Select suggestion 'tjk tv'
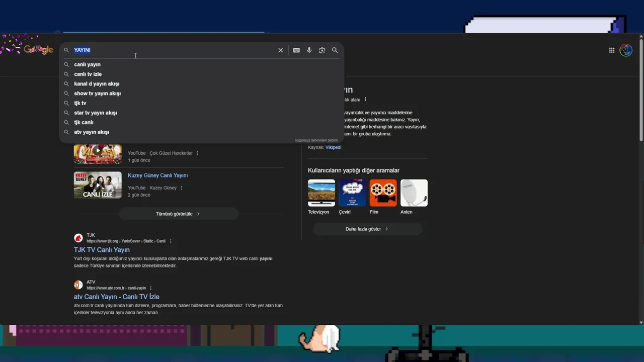Screen dimensions: 644x362 pyautogui.click(x=80, y=103)
